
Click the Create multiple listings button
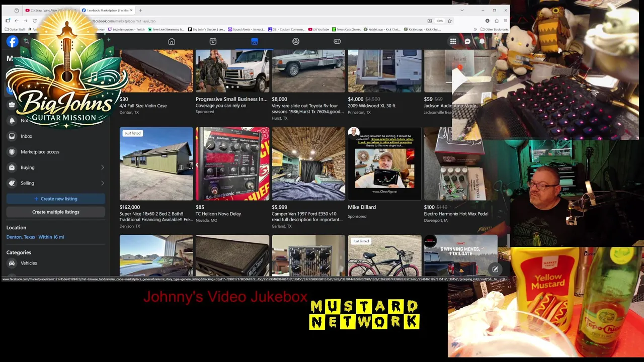point(56,212)
